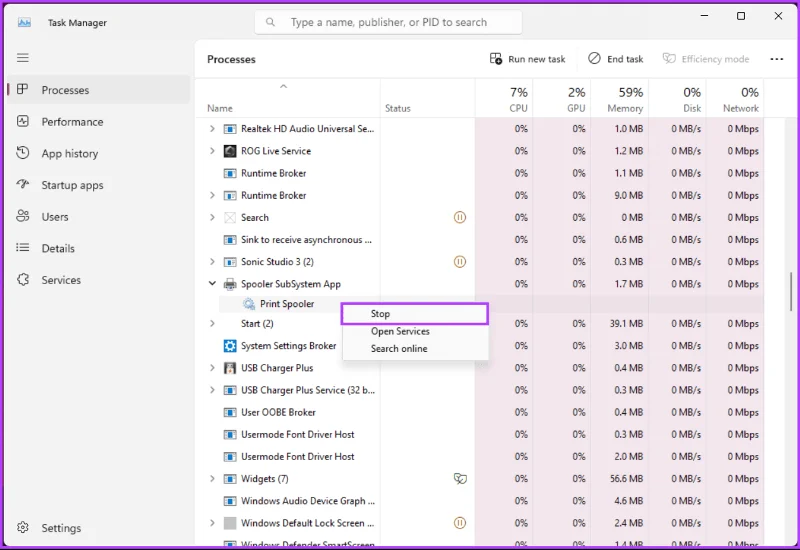Open the three-dot more options menu

pos(777,59)
